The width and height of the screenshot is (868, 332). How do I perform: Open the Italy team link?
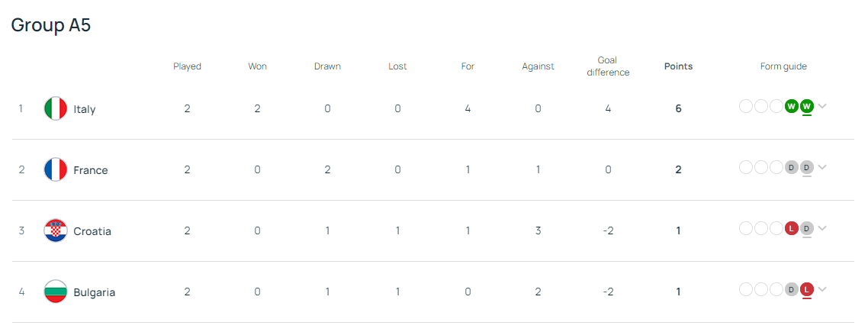(85, 109)
